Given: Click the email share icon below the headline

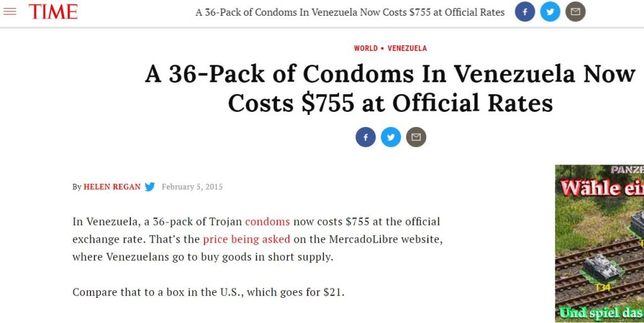Looking at the screenshot, I should coord(416,136).
